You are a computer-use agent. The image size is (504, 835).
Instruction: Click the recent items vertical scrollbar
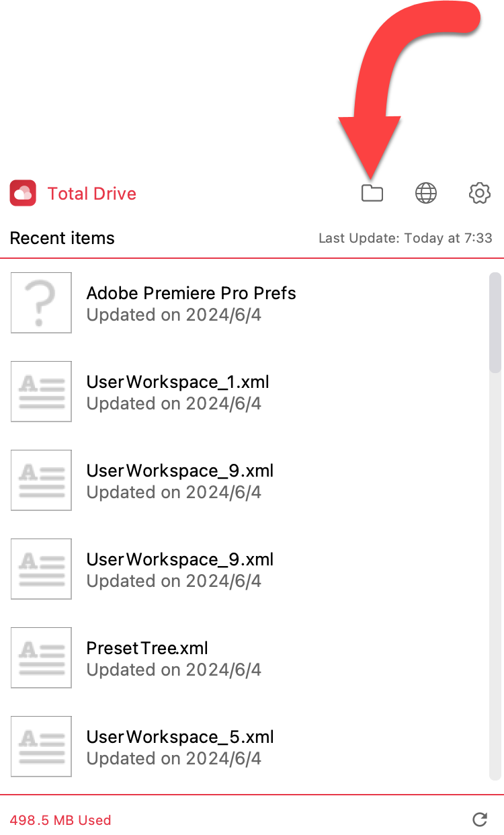pos(495,322)
